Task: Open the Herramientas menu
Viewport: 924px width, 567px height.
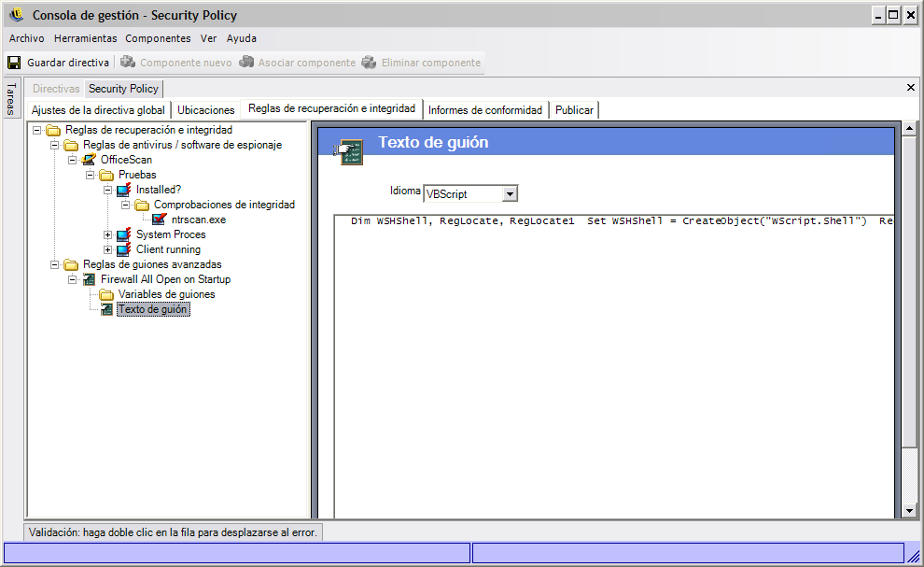Action: tap(86, 38)
